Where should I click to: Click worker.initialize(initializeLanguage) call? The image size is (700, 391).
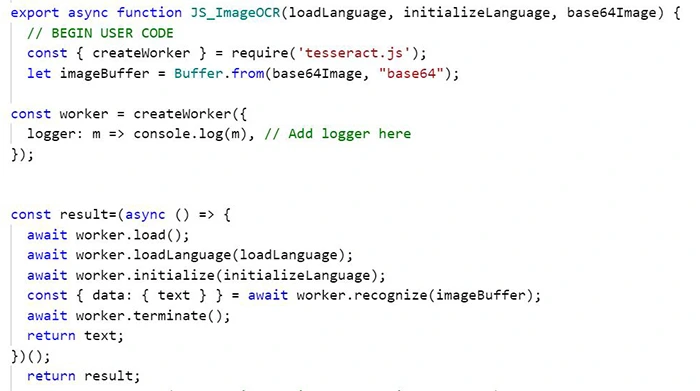(x=226, y=275)
